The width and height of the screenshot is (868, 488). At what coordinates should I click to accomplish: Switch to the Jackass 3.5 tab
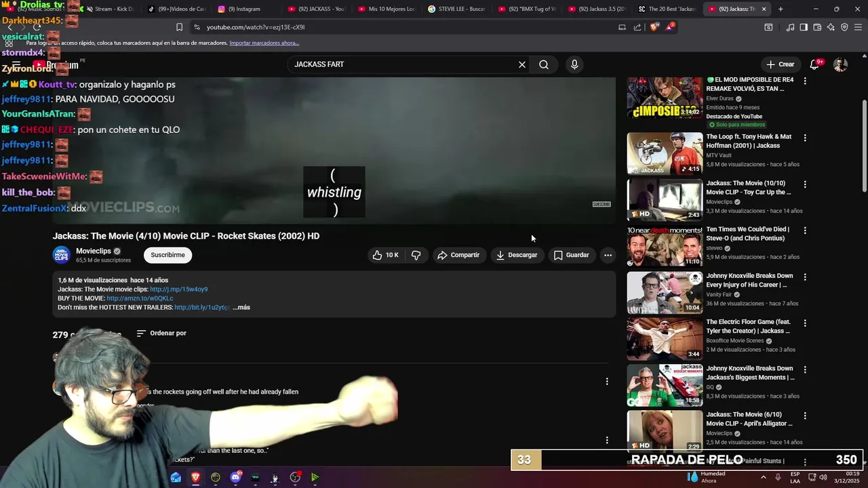coord(597,9)
